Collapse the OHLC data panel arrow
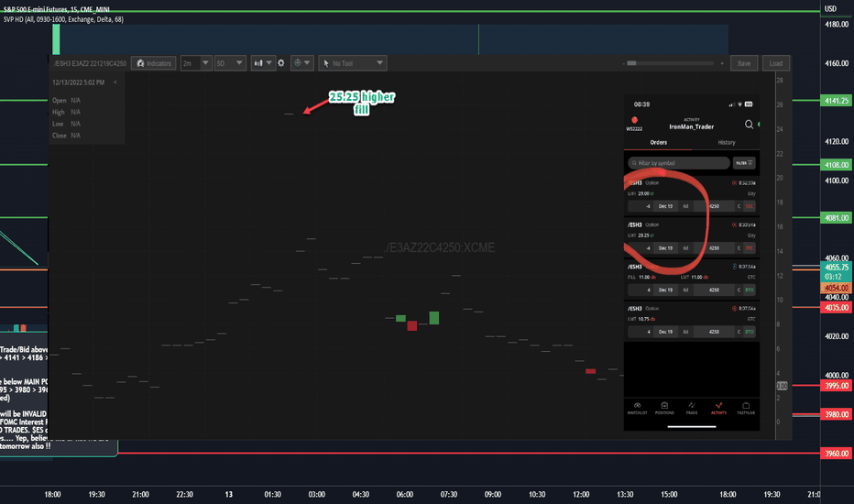Viewport: 854px width, 504px height. (115, 82)
